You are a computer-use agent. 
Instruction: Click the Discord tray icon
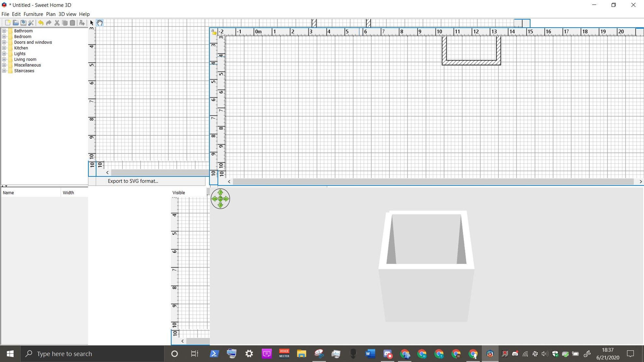click(515, 354)
